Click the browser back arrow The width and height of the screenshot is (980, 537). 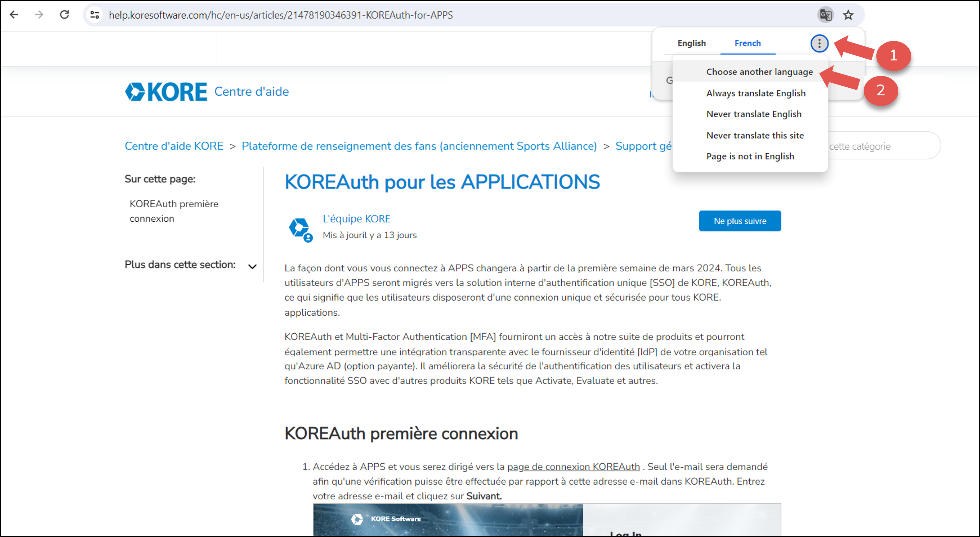click(14, 15)
